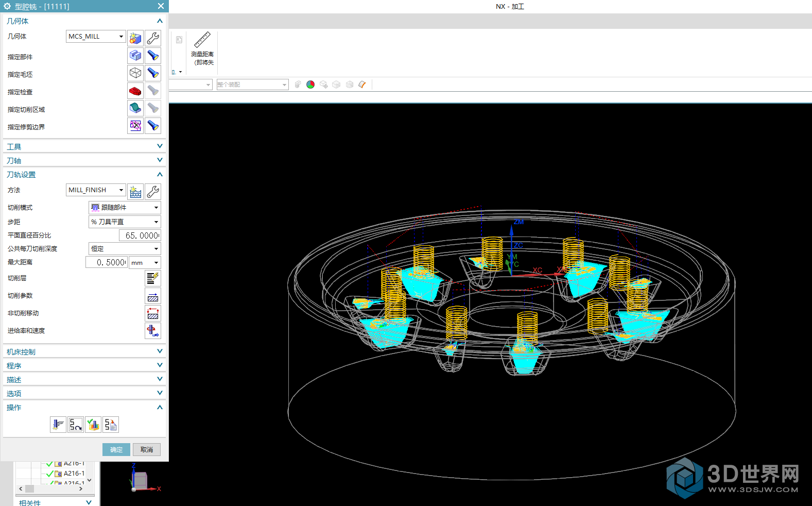Select the specify part (指定部件) icon
This screenshot has height=506, width=812.
click(x=135, y=56)
